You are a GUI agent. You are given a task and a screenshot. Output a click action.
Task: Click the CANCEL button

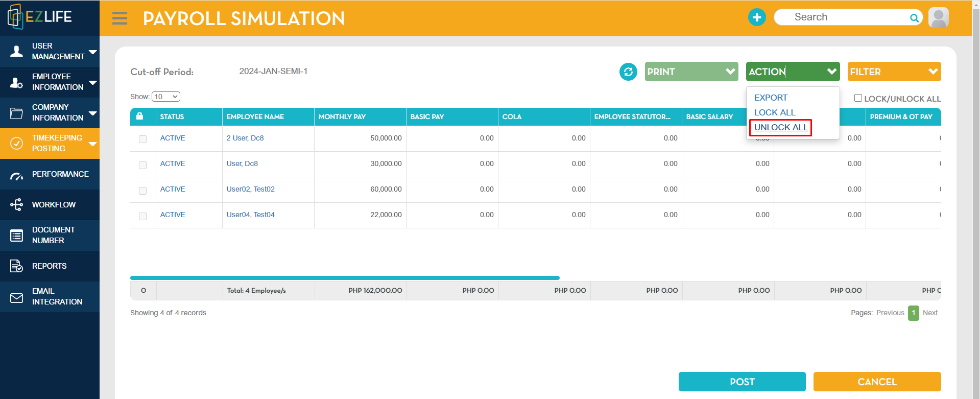click(x=877, y=382)
